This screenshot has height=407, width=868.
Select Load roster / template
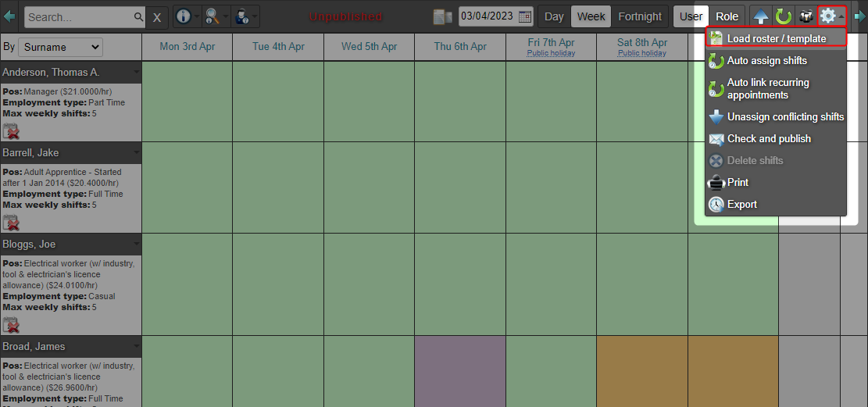tap(776, 38)
